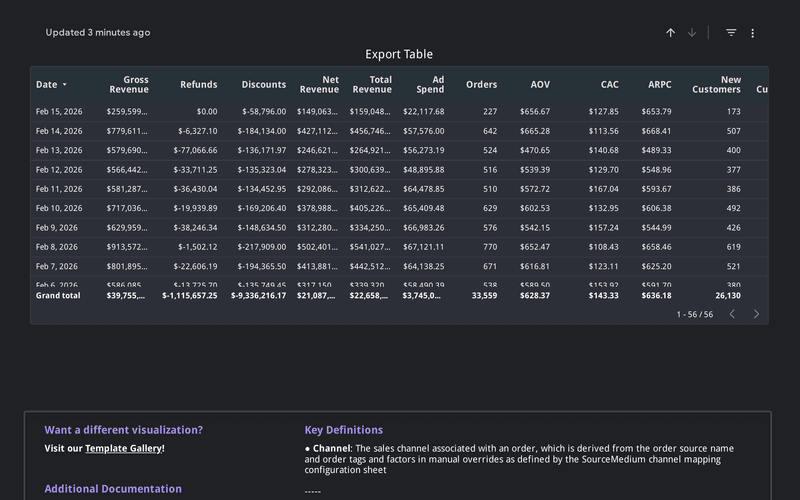800x500 pixels.
Task: Click the Grand total row label
Action: click(58, 296)
